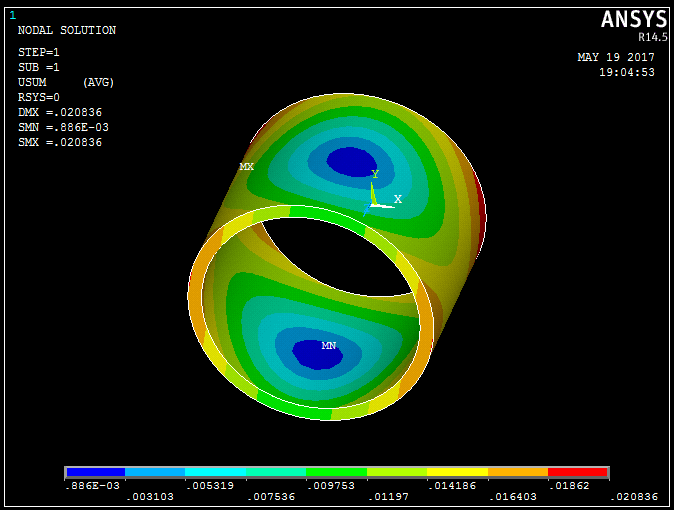The height and width of the screenshot is (510, 674).
Task: Click the dark blue legend color band
Action: 95,472
